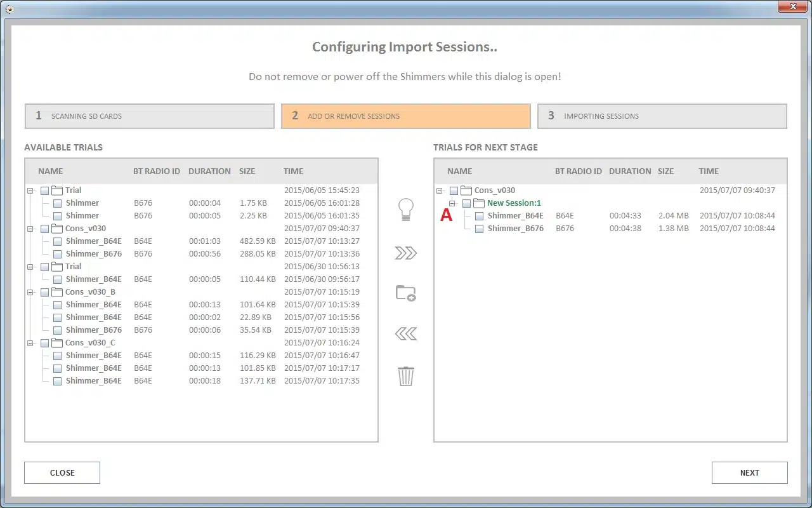The width and height of the screenshot is (812, 508).
Task: Select the Cons_v030_C folder checkbox
Action: coord(44,343)
